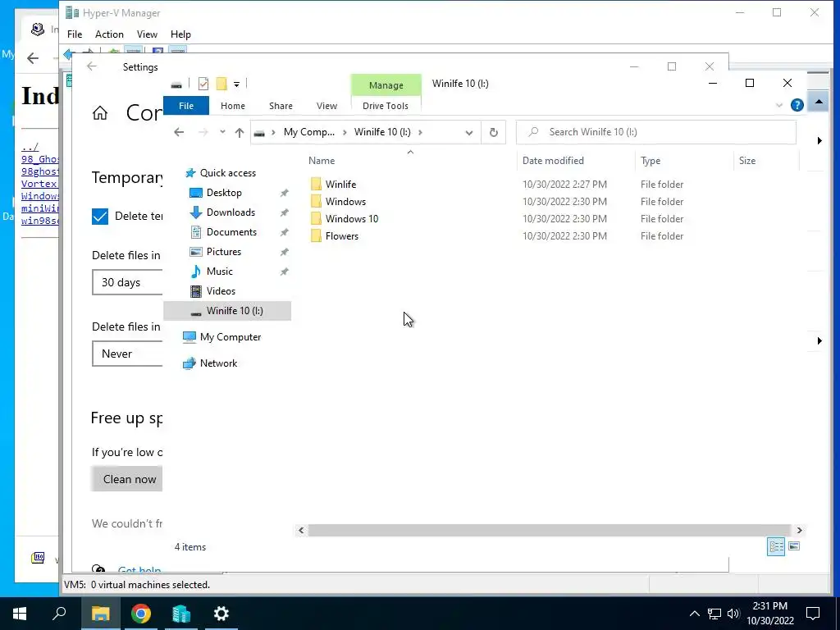Open Desktop in navigation pane

[x=224, y=192]
